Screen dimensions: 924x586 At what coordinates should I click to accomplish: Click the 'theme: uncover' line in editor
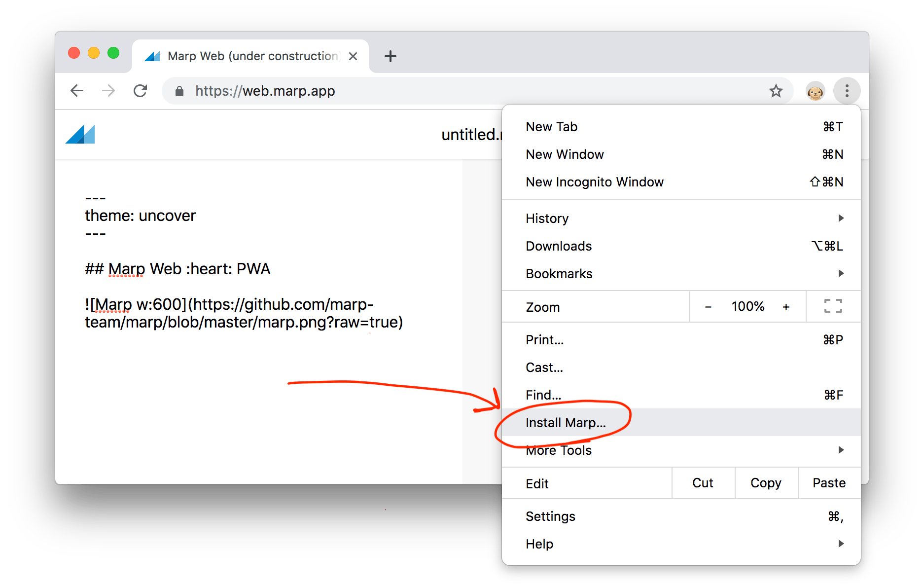point(140,216)
